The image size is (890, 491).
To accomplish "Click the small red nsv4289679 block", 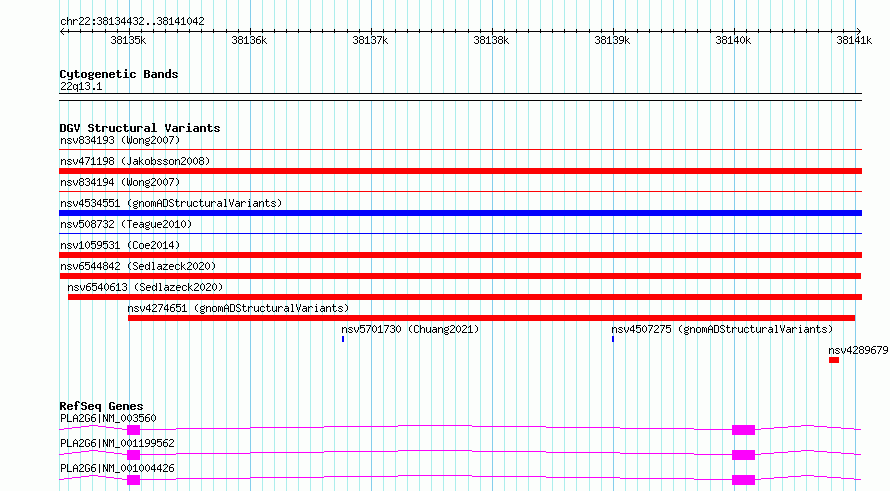I will click(x=834, y=360).
